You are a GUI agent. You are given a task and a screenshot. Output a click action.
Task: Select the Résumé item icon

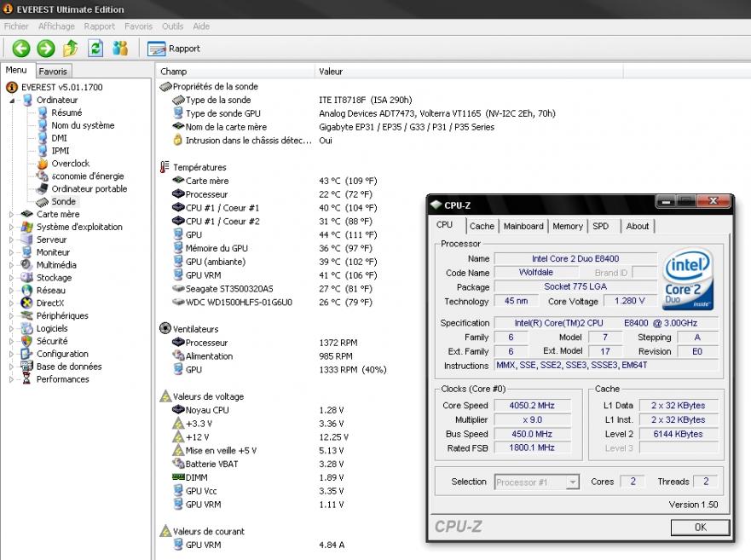43,113
